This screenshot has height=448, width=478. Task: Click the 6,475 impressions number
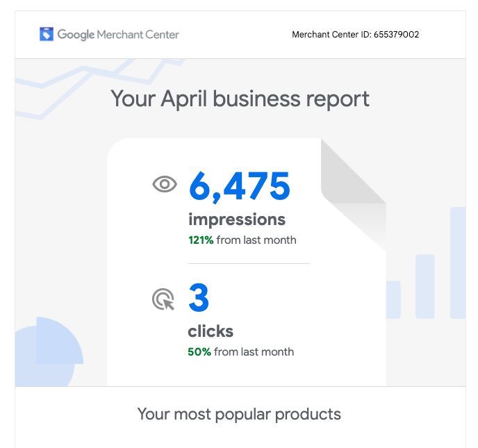coord(239,185)
